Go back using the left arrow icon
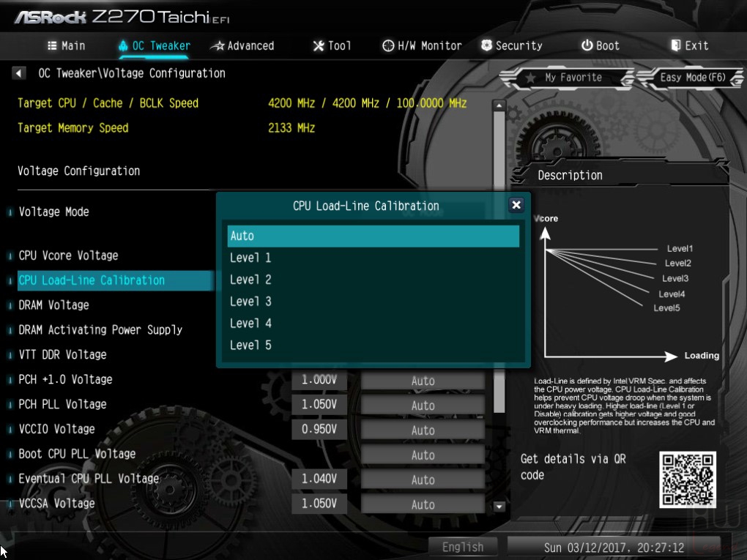This screenshot has height=560, width=747. point(18,73)
